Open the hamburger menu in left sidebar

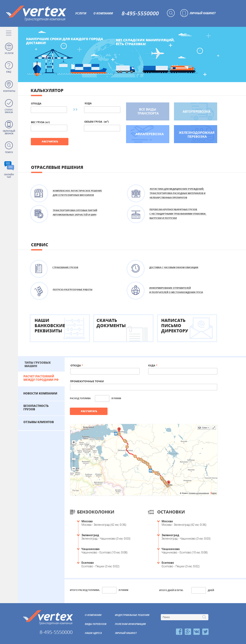tap(9, 33)
